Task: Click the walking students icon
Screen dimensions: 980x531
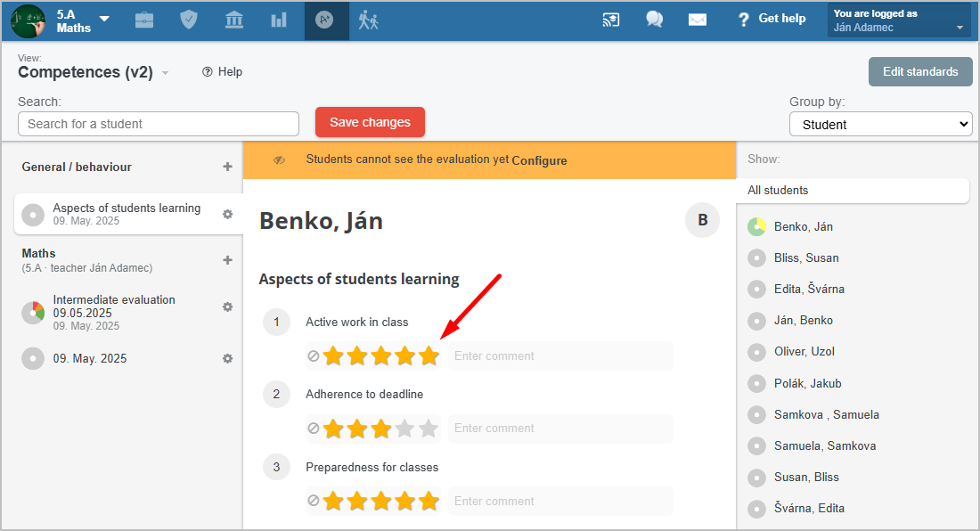Action: pos(368,20)
